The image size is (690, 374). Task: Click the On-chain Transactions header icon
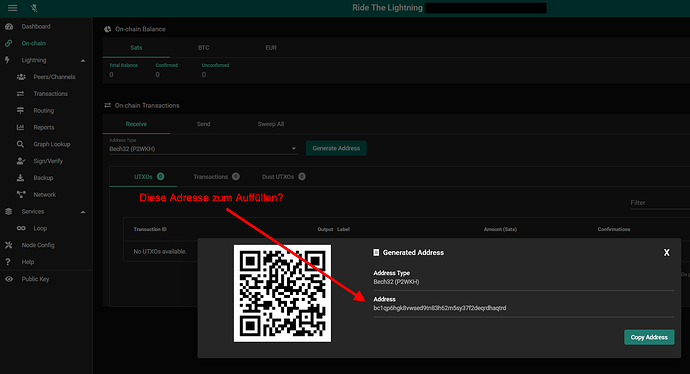pyautogui.click(x=107, y=105)
